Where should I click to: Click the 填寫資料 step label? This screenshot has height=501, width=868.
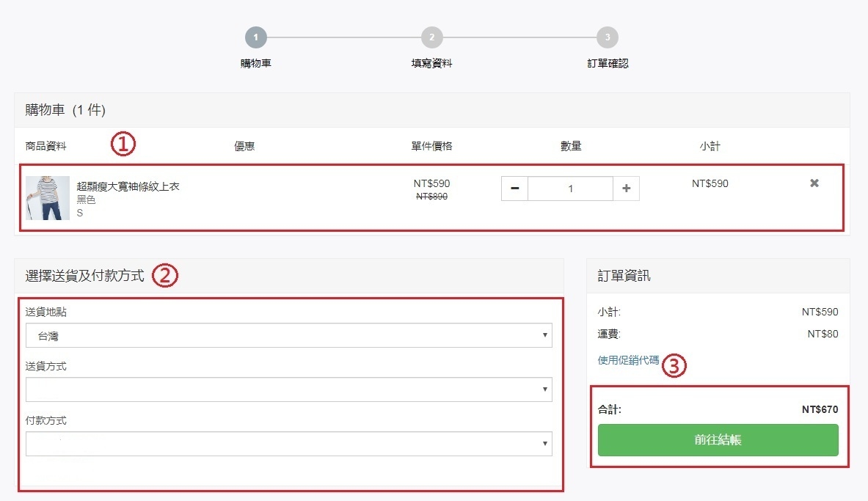431,63
